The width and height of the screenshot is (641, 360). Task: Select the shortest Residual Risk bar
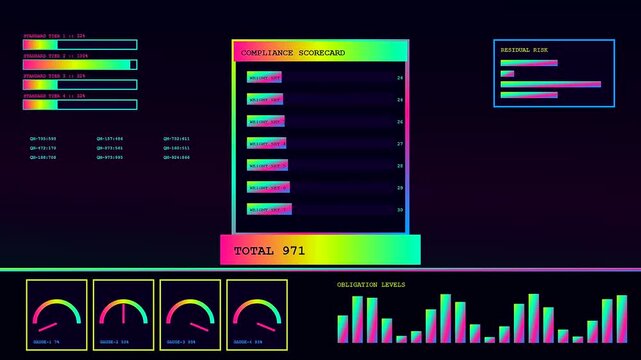pos(507,74)
